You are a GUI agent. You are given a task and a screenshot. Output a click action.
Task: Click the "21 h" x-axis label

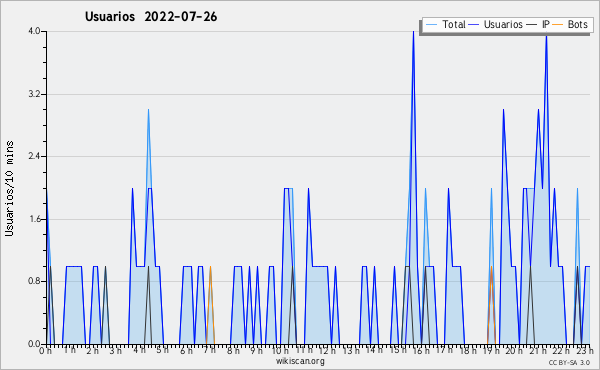point(538,351)
